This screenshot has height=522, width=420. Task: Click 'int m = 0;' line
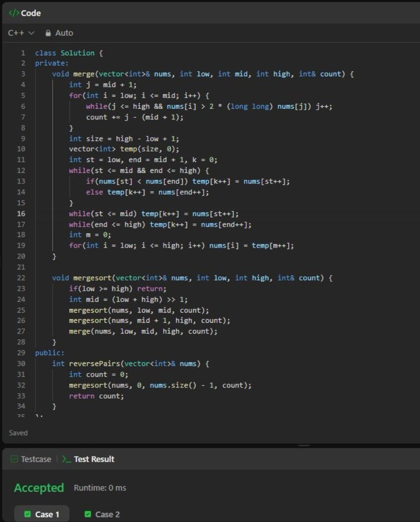[90, 235]
